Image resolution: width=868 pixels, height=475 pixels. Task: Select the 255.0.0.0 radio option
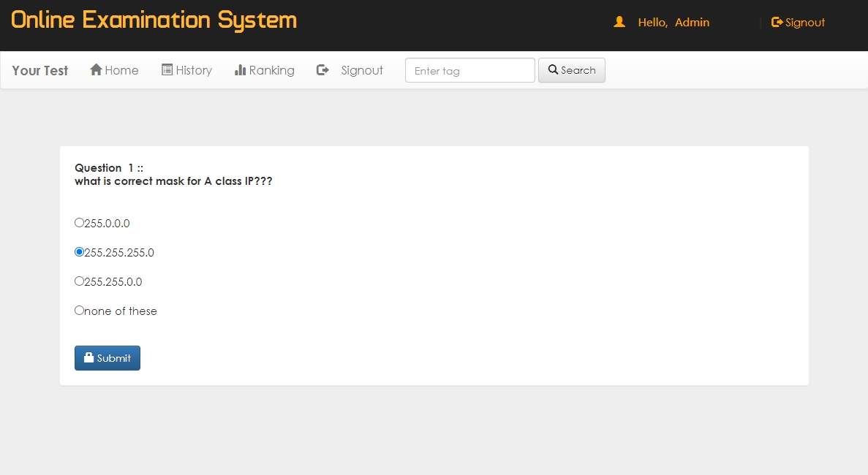click(x=80, y=223)
